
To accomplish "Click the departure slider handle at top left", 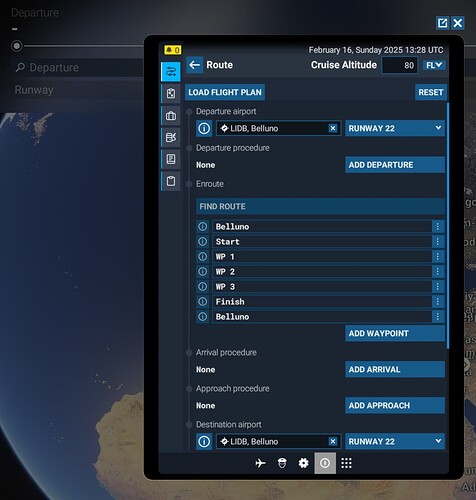I will 17,46.
